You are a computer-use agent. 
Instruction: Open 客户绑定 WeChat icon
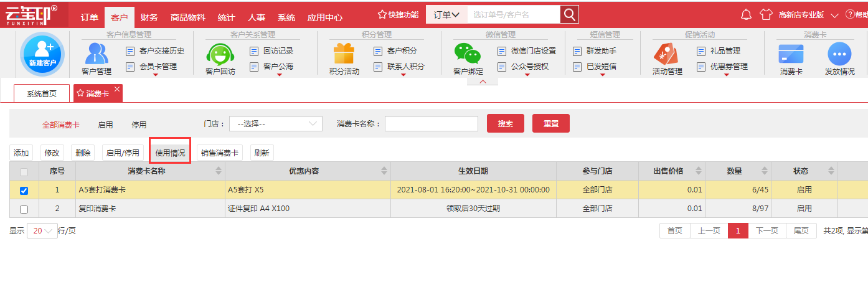pos(468,54)
